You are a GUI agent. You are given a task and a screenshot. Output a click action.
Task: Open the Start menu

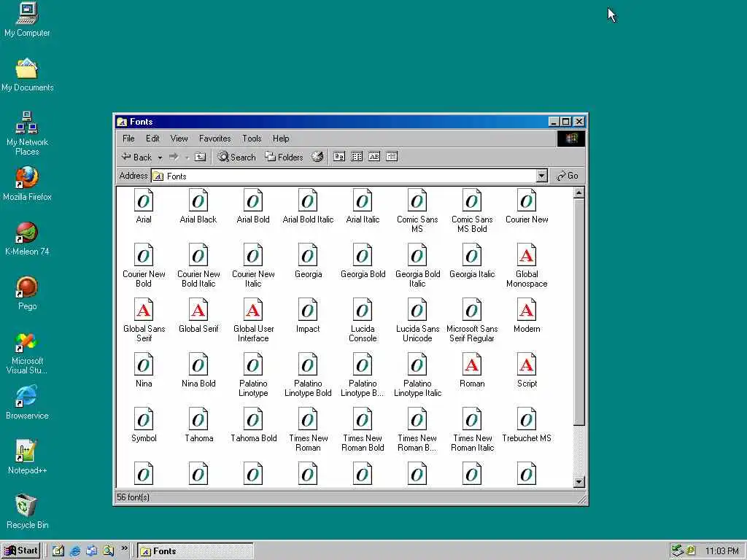(x=21, y=551)
